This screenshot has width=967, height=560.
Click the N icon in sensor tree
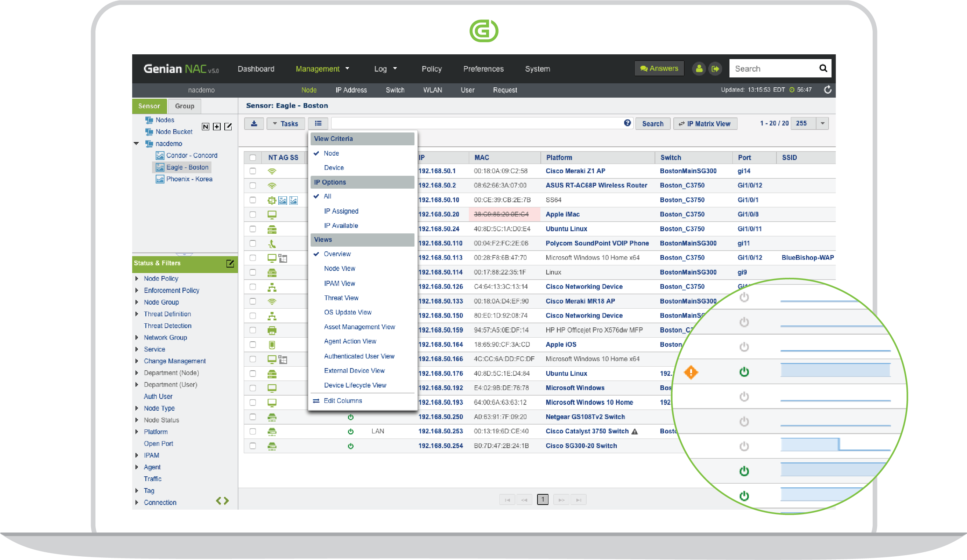206,127
